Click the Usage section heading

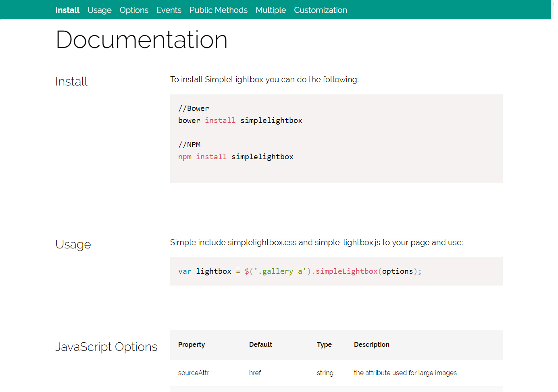[73, 244]
